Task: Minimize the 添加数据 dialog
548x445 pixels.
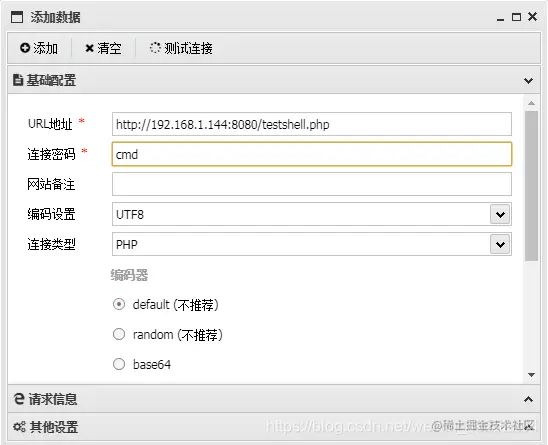Action: tap(500, 19)
